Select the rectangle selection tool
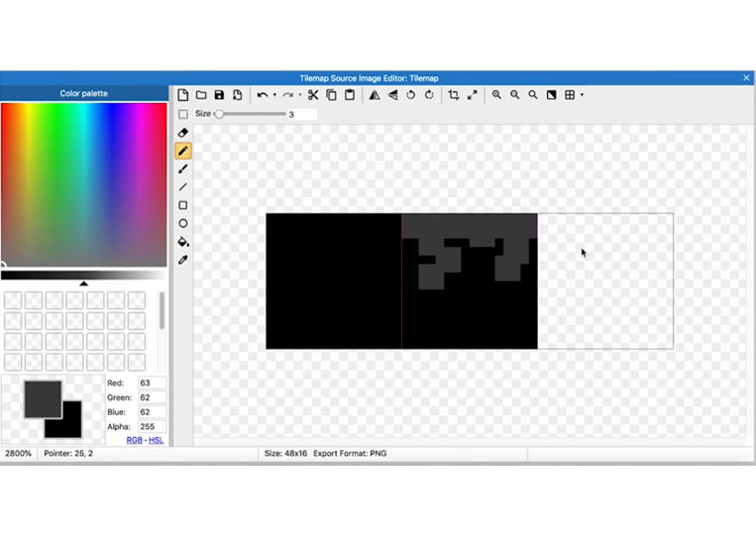756x536 pixels. coord(183,114)
